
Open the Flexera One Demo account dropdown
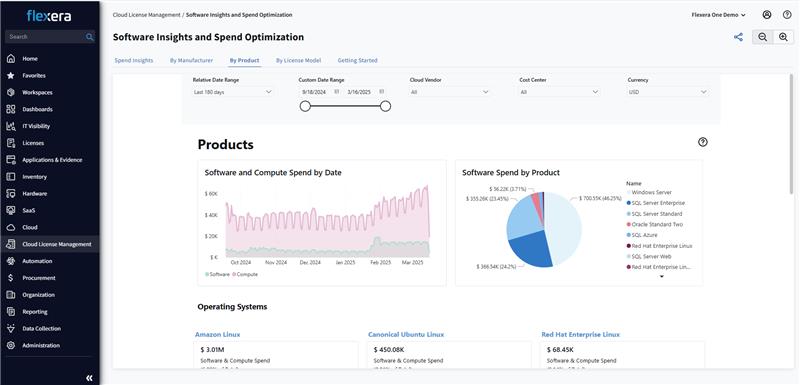(x=718, y=15)
